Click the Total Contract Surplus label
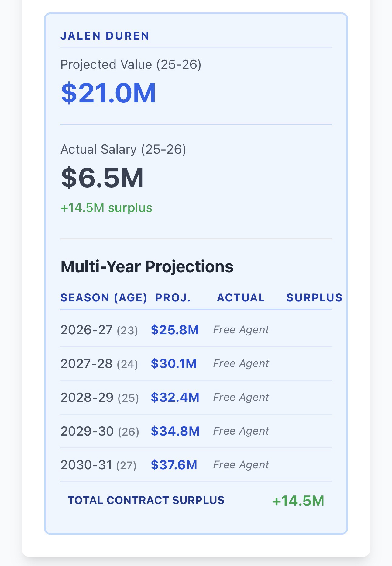 146,500
